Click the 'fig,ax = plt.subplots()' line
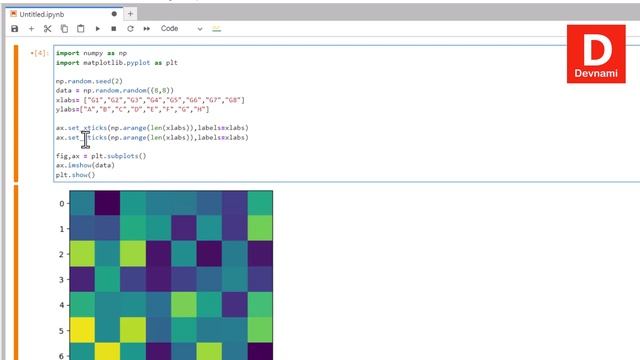The height and width of the screenshot is (360, 640). coord(101,156)
